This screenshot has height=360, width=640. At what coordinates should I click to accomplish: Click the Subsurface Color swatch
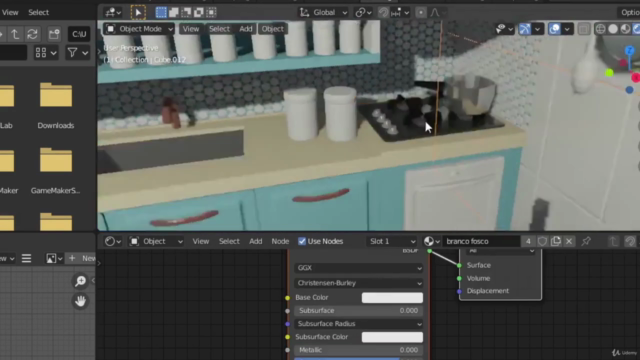pos(392,337)
